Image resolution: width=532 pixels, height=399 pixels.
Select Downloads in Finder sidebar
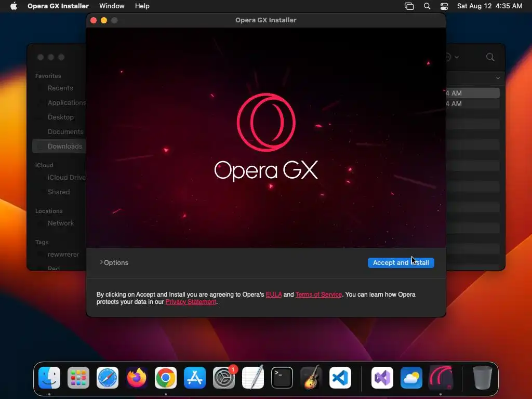coord(59,146)
